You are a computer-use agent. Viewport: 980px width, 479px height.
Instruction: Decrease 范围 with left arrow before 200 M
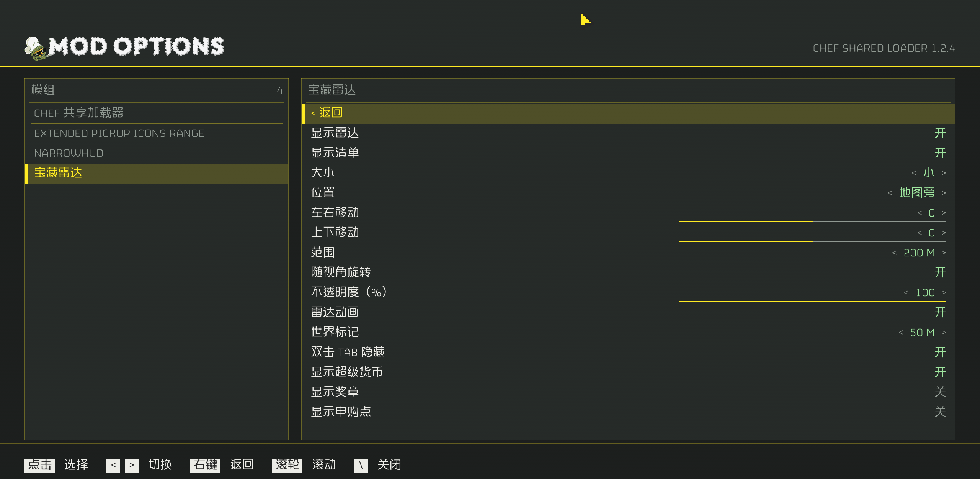(x=894, y=253)
